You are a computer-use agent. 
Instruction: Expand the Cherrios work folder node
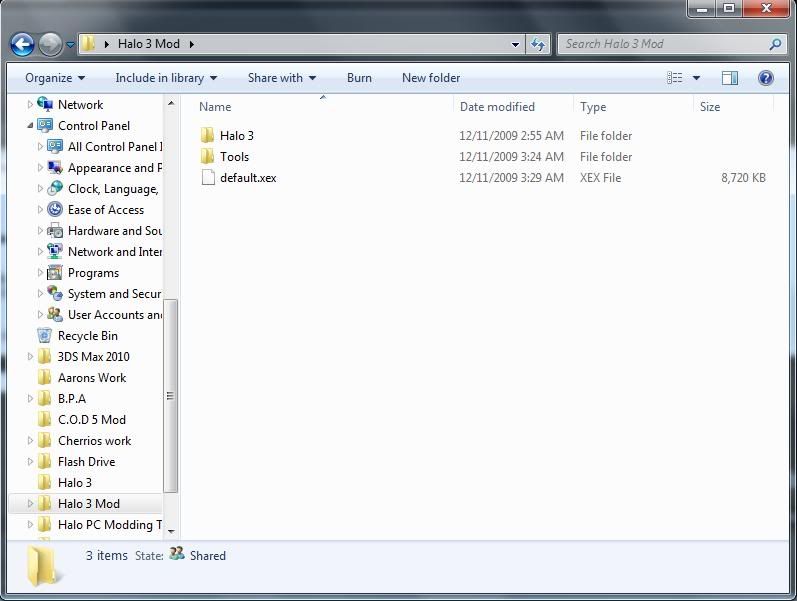point(30,440)
